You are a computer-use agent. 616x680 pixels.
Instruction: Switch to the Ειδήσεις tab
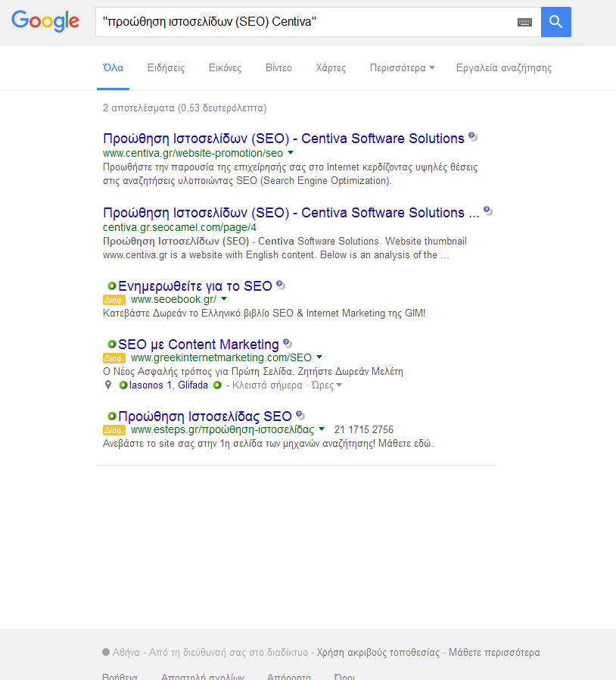click(166, 68)
